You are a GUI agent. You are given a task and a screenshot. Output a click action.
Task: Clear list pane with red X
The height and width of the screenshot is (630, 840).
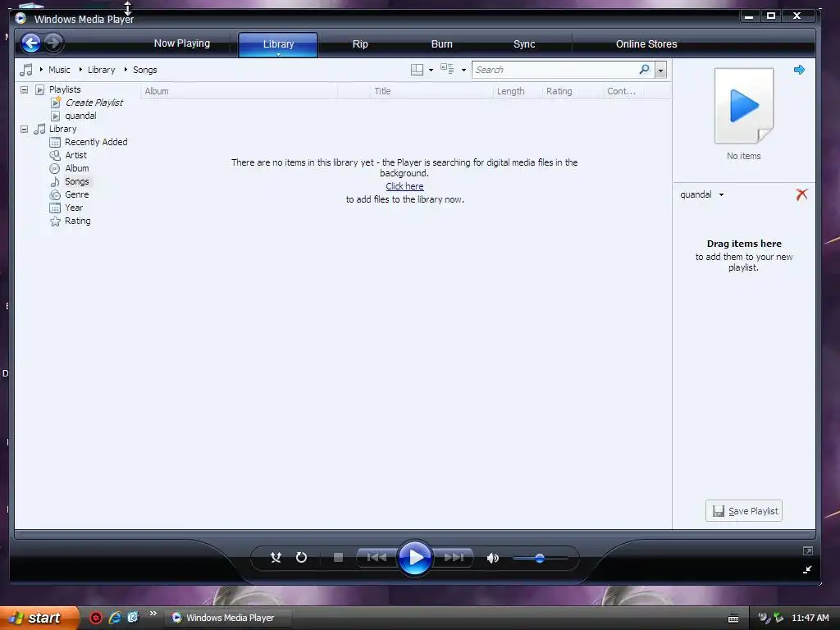pos(801,194)
